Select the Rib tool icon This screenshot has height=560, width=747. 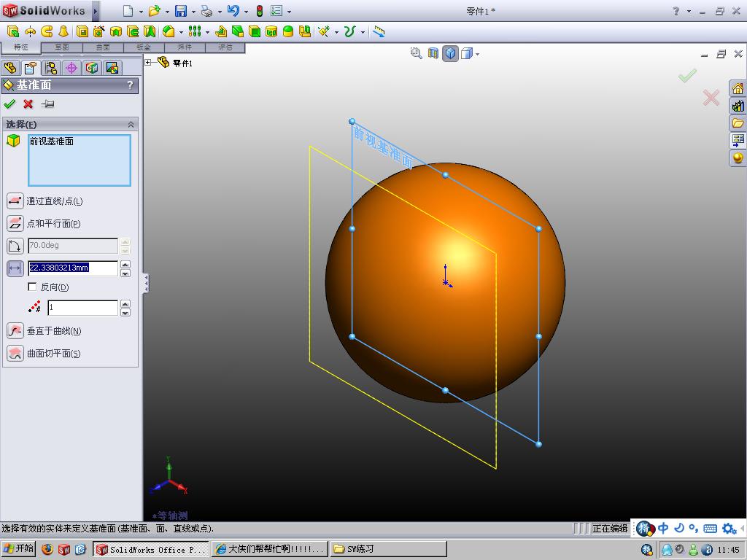(221, 32)
